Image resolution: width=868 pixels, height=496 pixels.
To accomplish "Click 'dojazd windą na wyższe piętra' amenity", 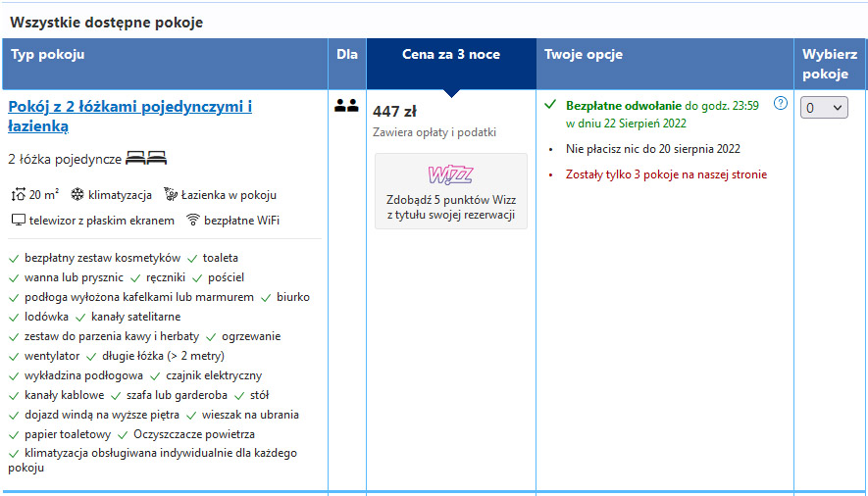I will (x=102, y=415).
